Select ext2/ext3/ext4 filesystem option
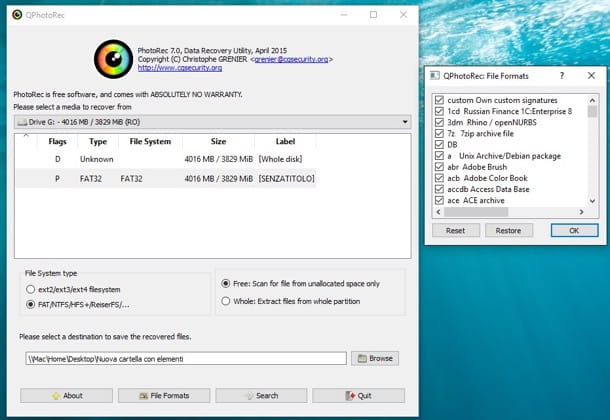Viewport: 610px width, 420px height. pyautogui.click(x=30, y=289)
